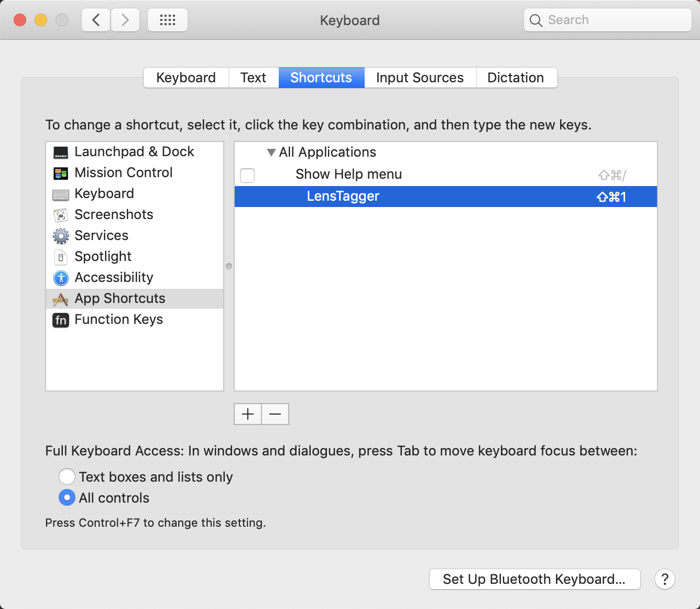Go back with the left chevron

96,20
